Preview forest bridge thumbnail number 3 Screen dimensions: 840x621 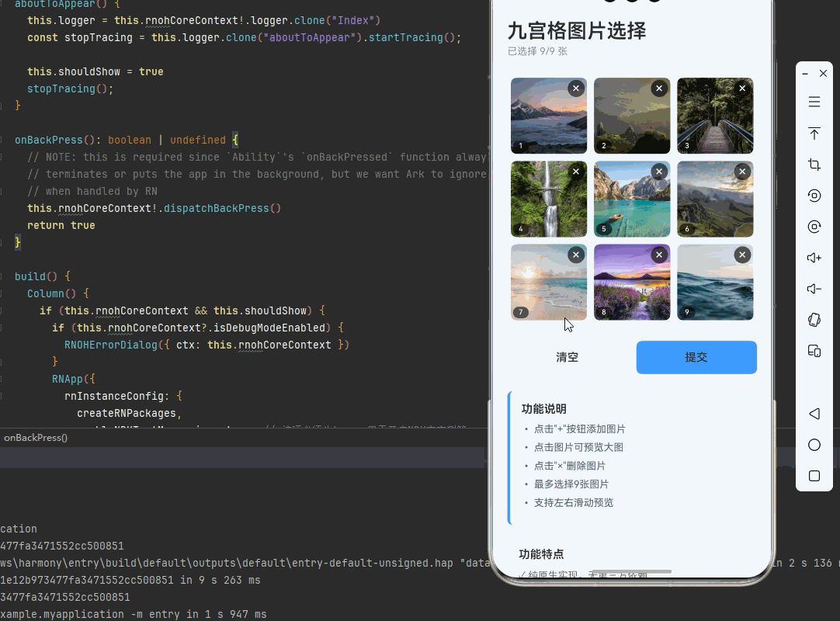[x=715, y=116]
